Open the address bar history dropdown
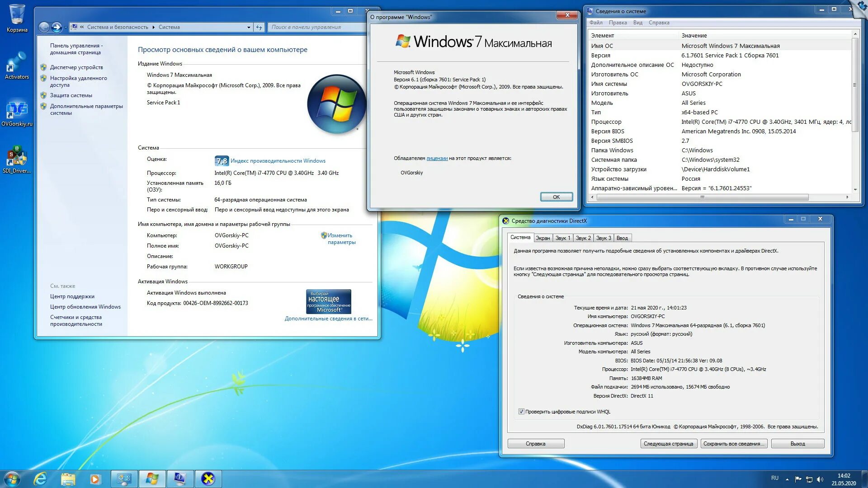 [x=249, y=27]
